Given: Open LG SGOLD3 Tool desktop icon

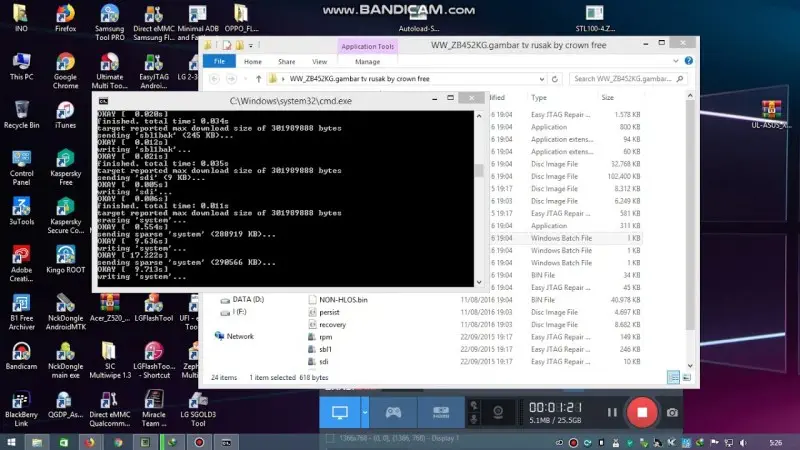Looking at the screenshot, I should [198, 409].
